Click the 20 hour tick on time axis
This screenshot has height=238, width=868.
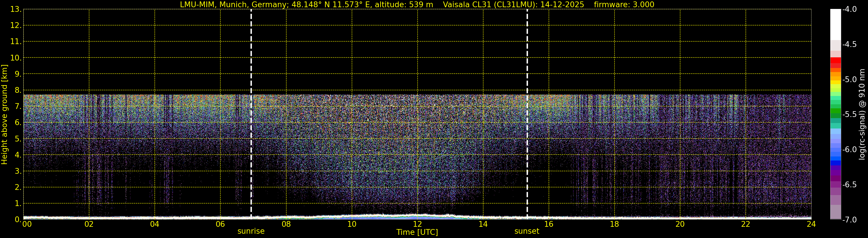click(680, 224)
